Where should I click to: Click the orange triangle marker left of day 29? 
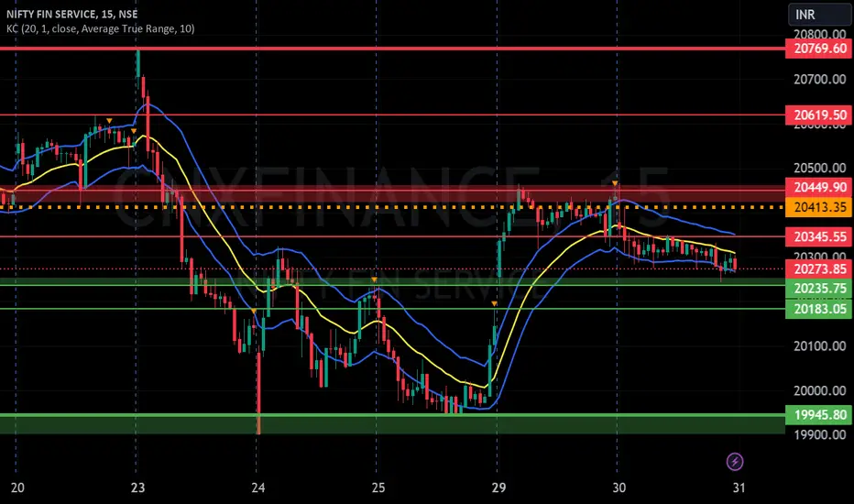pos(494,303)
